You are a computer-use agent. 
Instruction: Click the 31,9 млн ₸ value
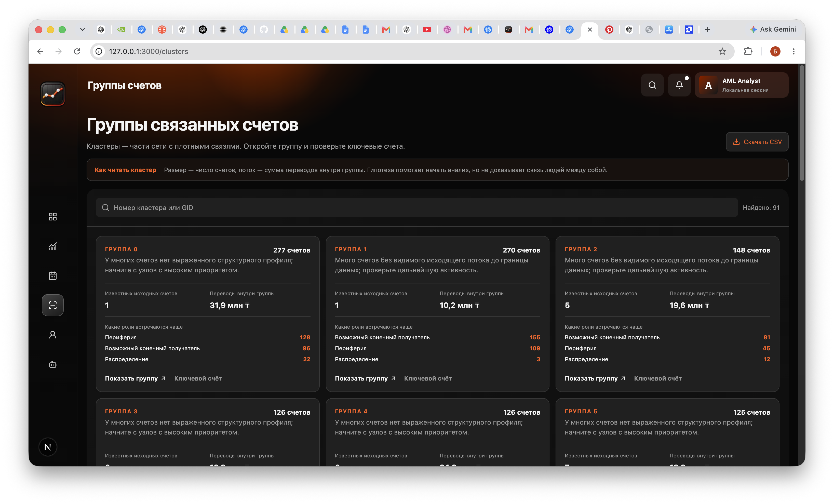[230, 305]
